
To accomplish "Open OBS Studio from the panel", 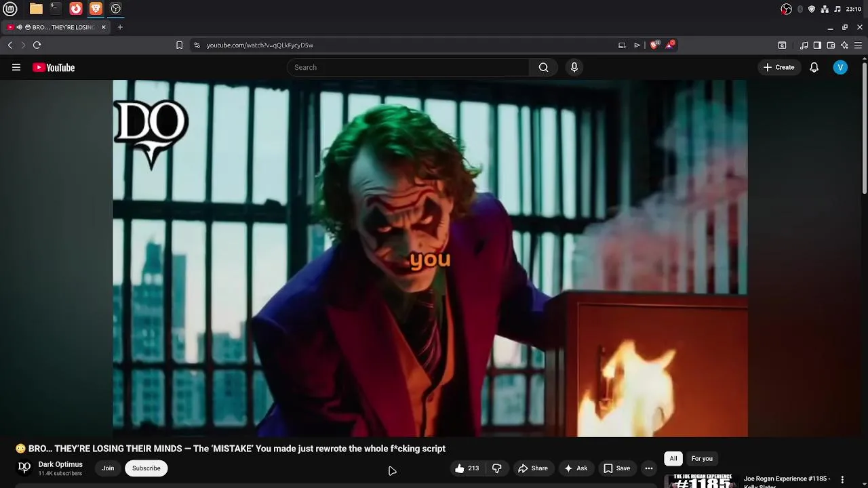I will click(x=116, y=9).
